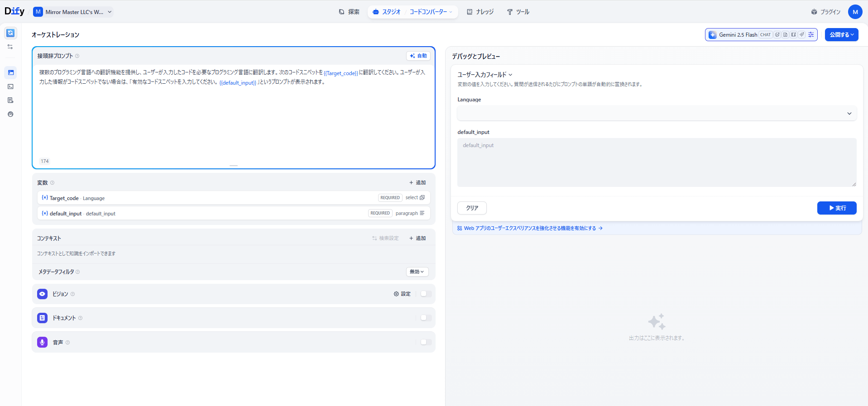The height and width of the screenshot is (406, 868).
Task: Open the Language dropdown in preview
Action: [656, 114]
